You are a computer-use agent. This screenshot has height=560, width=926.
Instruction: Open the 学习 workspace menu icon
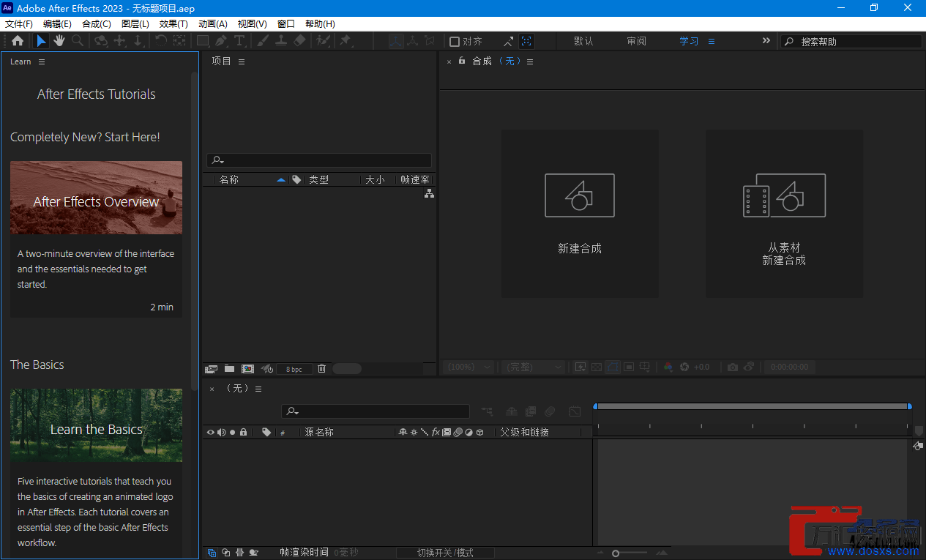point(711,42)
